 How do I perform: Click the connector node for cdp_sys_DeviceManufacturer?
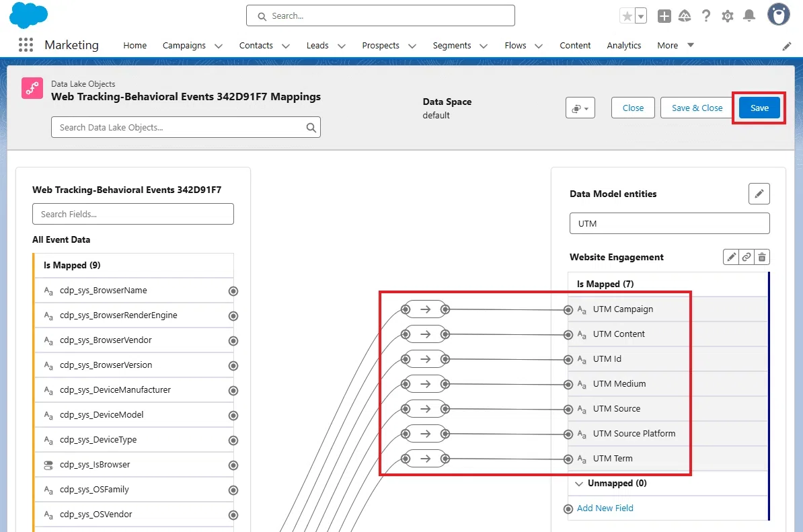[233, 391]
